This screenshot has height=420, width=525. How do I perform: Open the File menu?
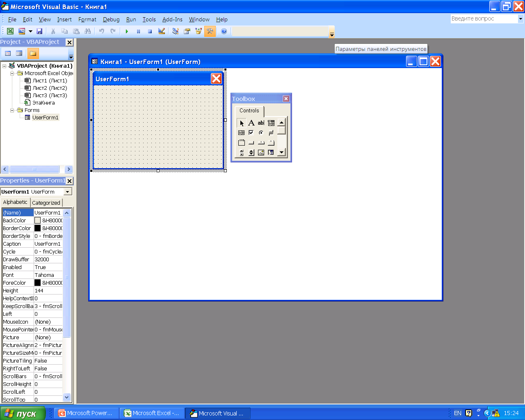pos(12,19)
